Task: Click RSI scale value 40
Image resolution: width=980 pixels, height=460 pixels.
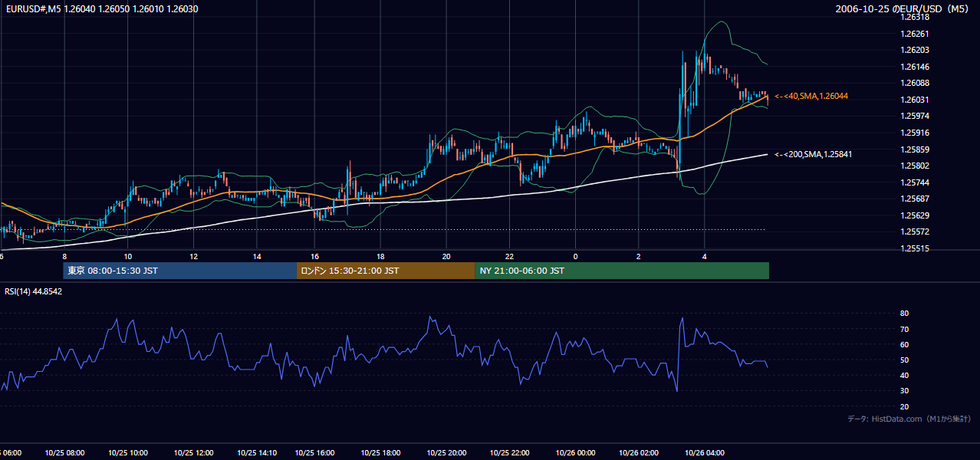Action: click(904, 375)
